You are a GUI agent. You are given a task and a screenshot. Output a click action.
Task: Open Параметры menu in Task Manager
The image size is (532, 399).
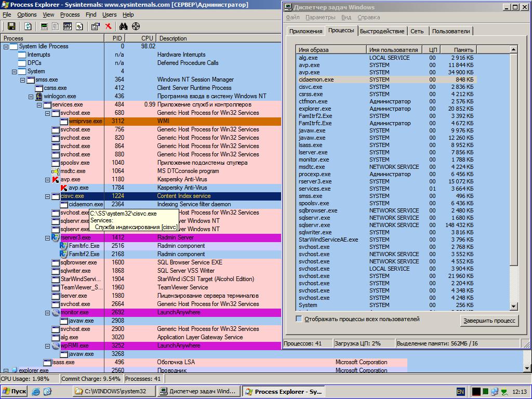pyautogui.click(x=320, y=17)
